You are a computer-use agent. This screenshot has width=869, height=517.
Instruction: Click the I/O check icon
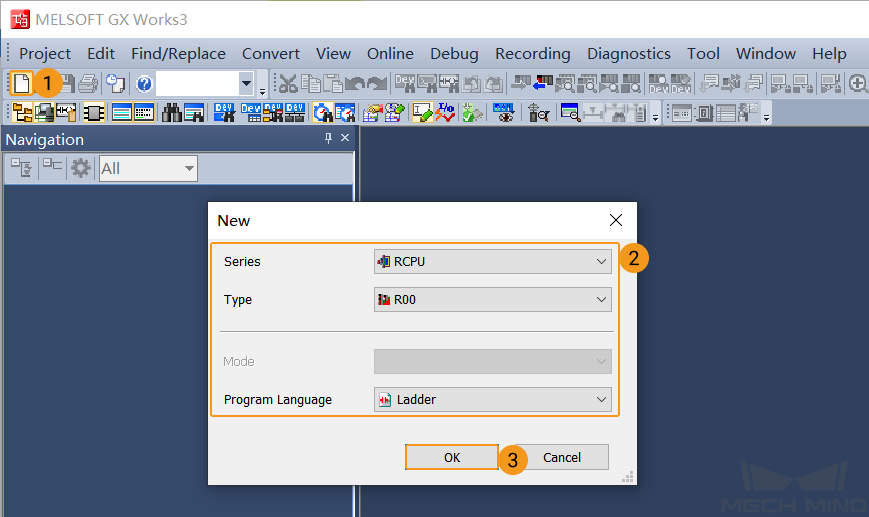(x=444, y=113)
